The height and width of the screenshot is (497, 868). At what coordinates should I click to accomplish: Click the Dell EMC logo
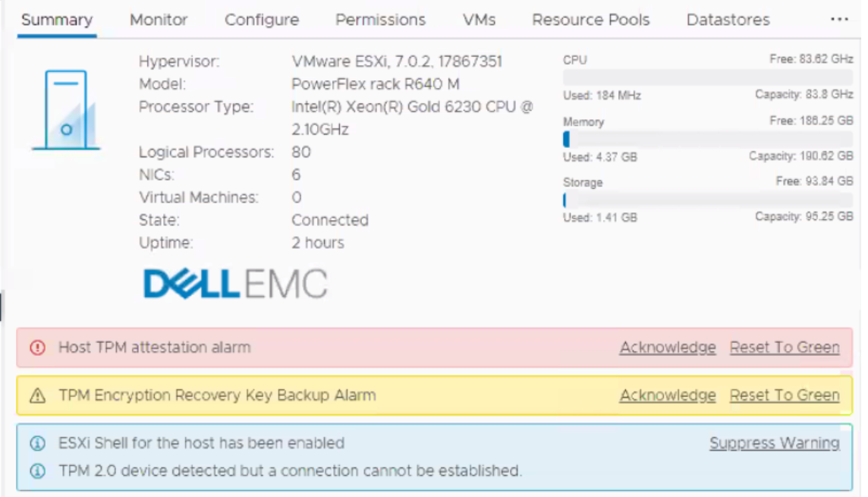coord(235,284)
